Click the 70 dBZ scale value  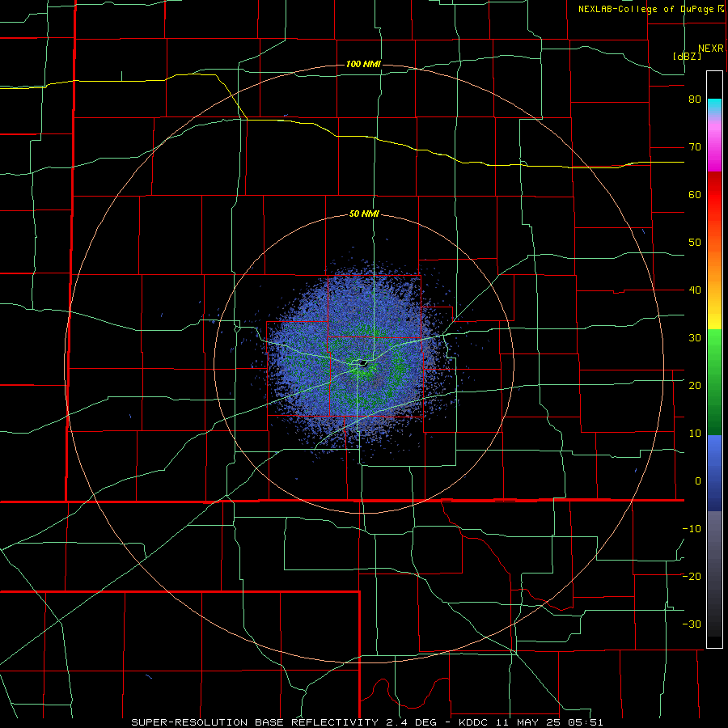click(695, 147)
